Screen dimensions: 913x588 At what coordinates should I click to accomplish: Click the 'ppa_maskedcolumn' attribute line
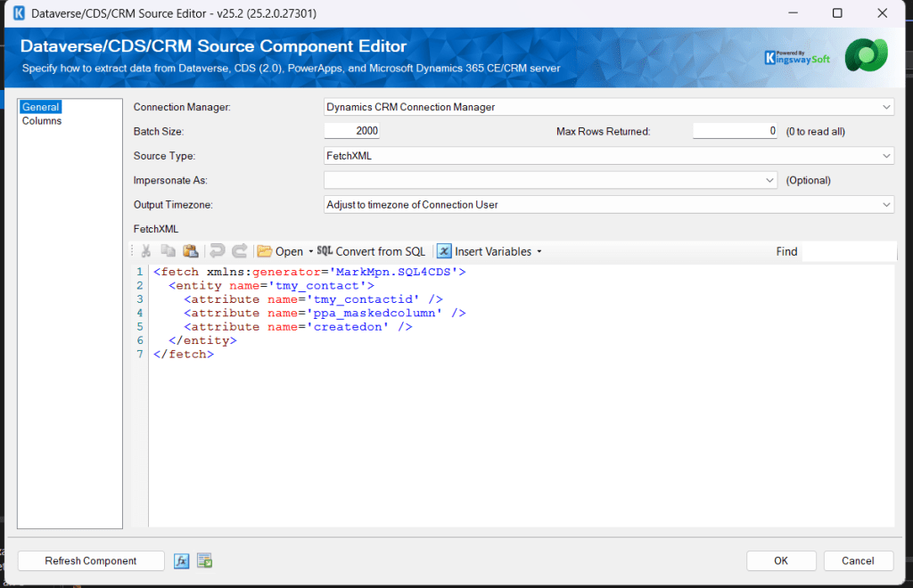coord(325,313)
